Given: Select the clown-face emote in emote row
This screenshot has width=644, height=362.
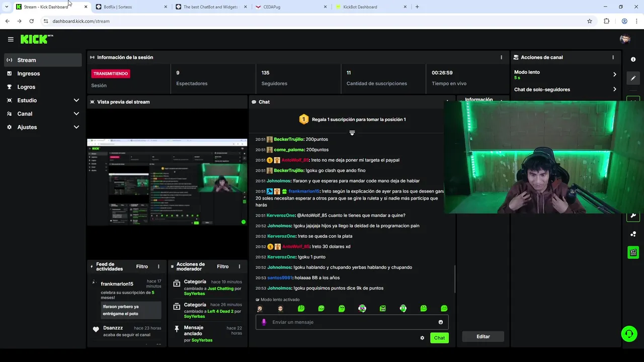Looking at the screenshot, I should 362,308.
